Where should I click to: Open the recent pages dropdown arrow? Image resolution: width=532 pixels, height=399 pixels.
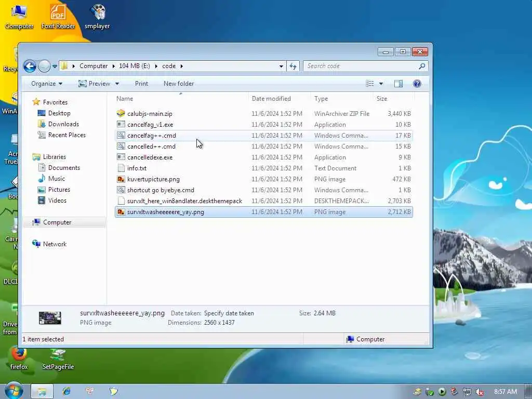[55, 66]
